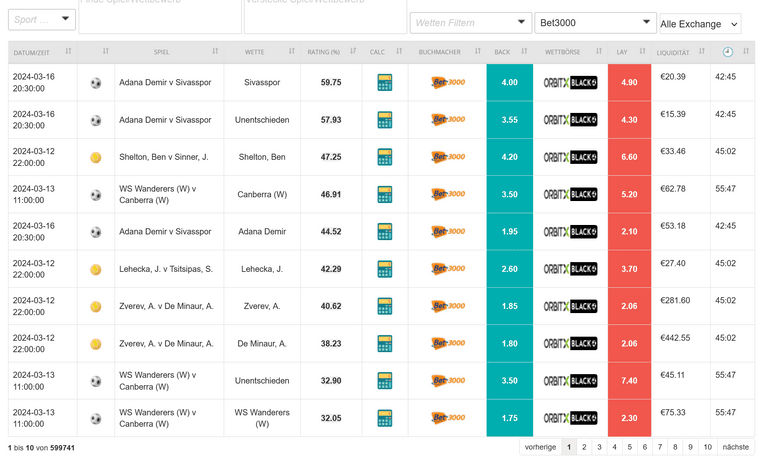Open calculator for WS Wanderers 32.05 row
The width and height of the screenshot is (760, 459).
[385, 418]
